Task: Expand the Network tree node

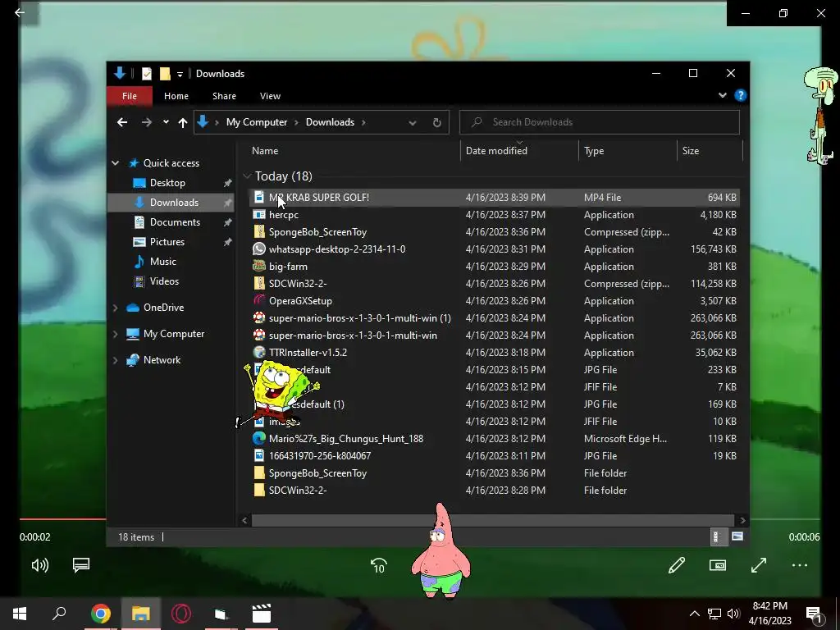Action: coord(115,360)
